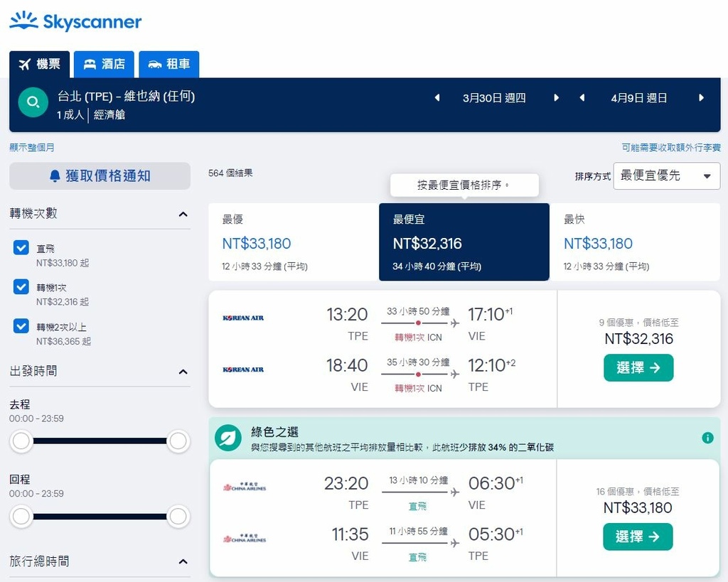
Task: Go to next return date arrow
Action: click(701, 98)
